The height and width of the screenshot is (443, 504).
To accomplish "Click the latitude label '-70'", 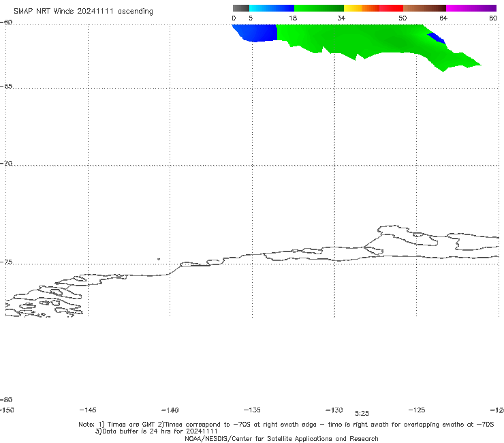I will coord(6,164).
